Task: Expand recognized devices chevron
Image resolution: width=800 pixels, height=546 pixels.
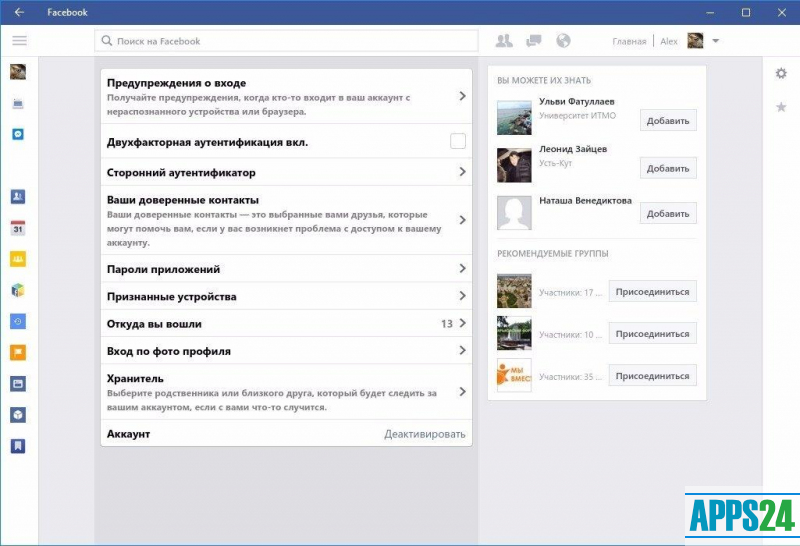Action: [462, 296]
